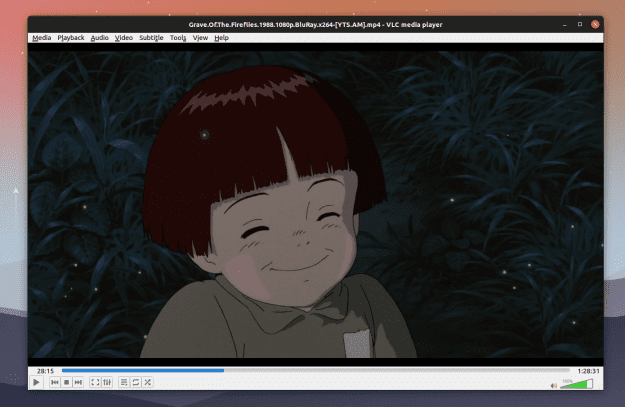Open the Video menu
Screen dimensions: 625x407
(x=124, y=37)
